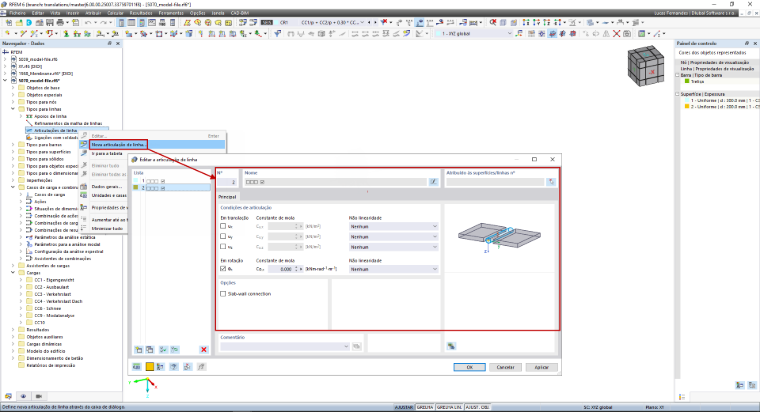Click the AJUSTAR status bar button

point(404,407)
